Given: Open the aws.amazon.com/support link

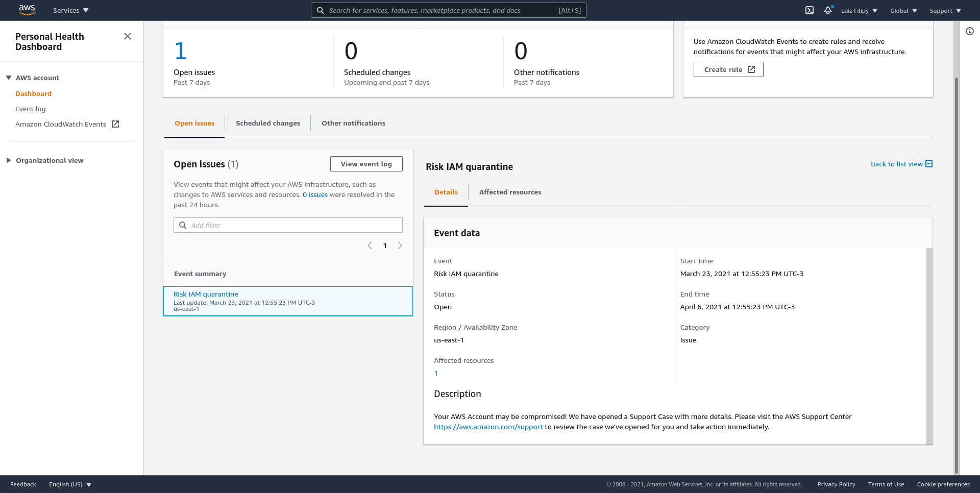Looking at the screenshot, I should 488,427.
